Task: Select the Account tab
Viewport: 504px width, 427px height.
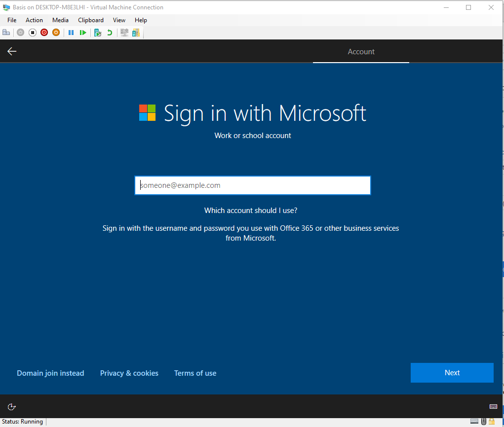Action: (x=361, y=52)
